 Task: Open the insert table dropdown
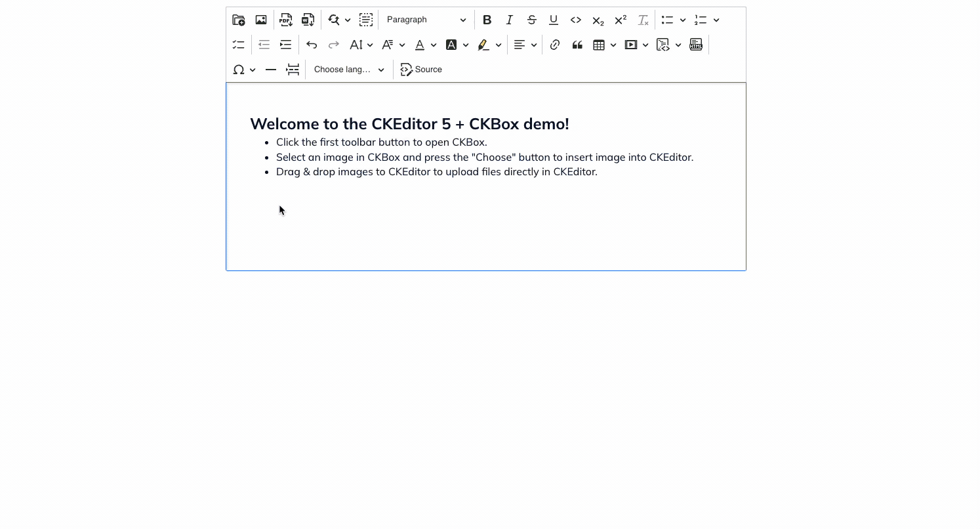pos(604,45)
